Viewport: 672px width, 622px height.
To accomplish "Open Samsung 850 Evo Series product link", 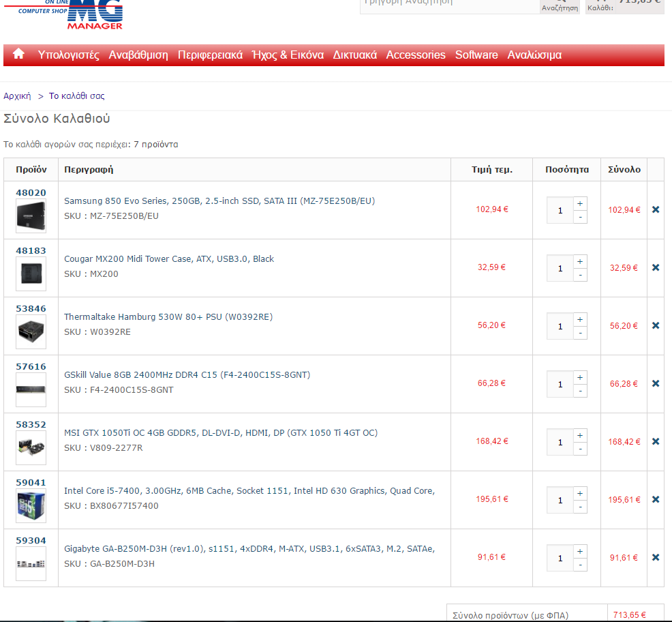I will [219, 201].
